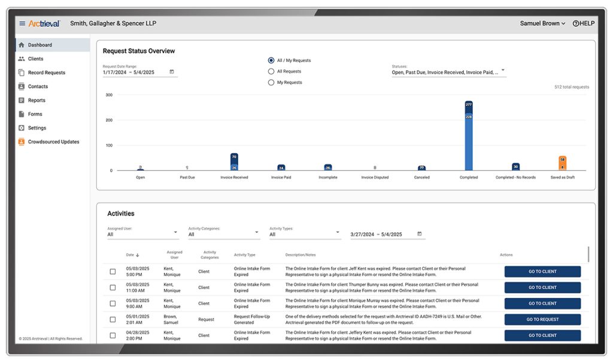Open the Activity Categories dropdown
Screen dimensions: 613x364
coord(256,232)
